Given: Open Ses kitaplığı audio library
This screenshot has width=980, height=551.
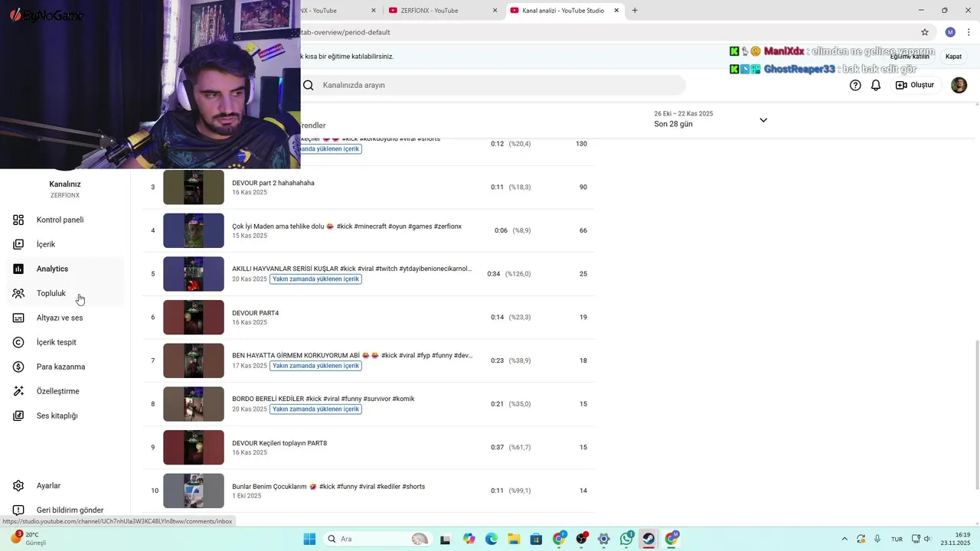Looking at the screenshot, I should click(65, 416).
